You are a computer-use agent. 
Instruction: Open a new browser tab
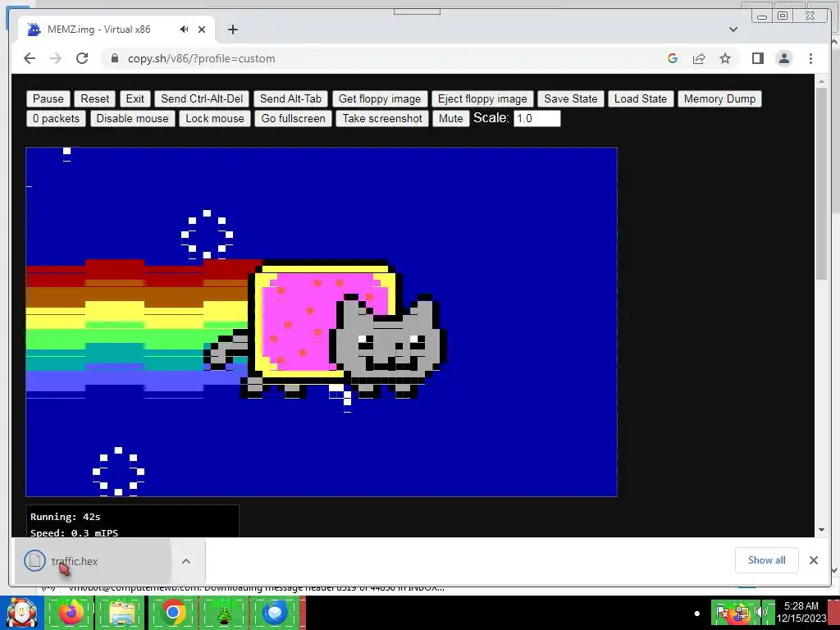point(232,30)
